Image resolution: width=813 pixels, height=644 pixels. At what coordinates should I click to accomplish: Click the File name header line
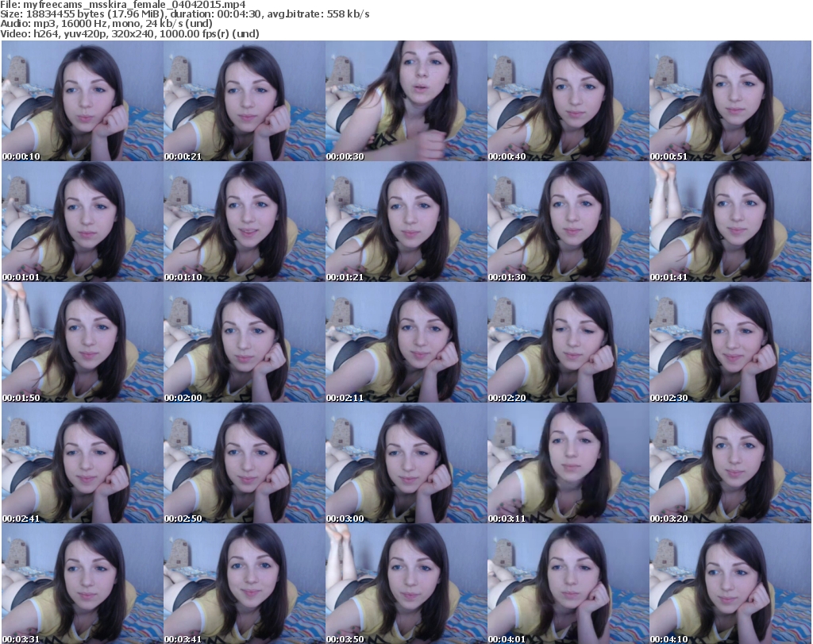point(123,5)
